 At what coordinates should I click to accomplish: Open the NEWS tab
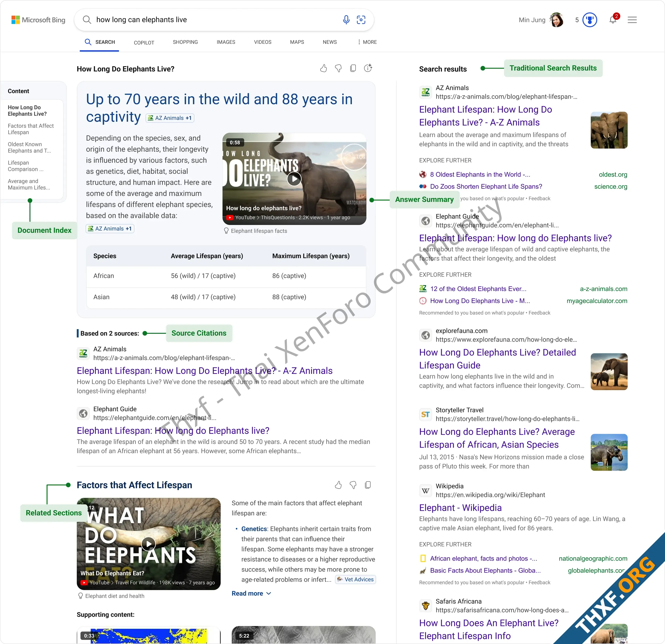[330, 42]
